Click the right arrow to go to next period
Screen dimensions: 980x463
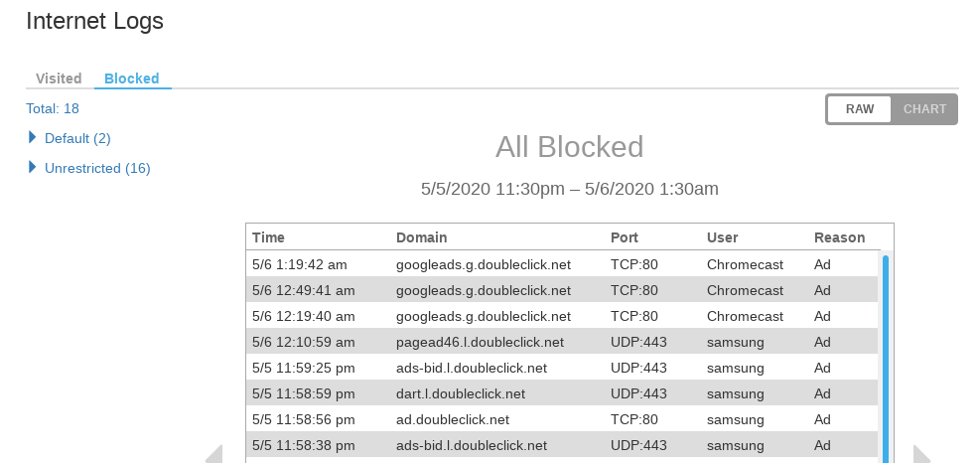921,454
